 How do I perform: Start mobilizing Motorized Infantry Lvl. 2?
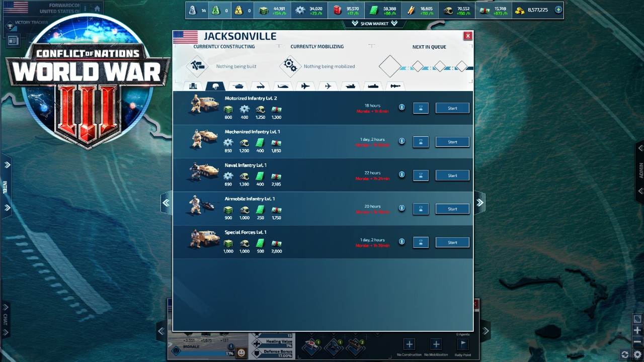click(452, 108)
